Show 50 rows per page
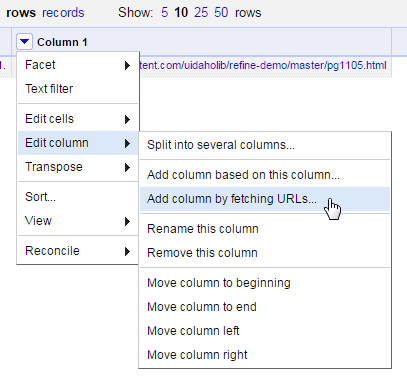This screenshot has width=407, height=383. tap(221, 13)
